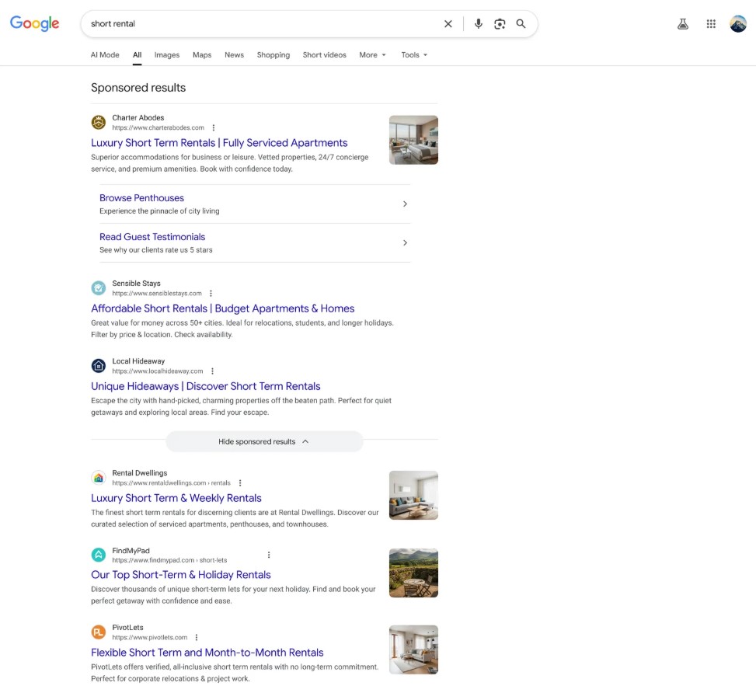Open the Browse Penthouses sitelink chevron
This screenshot has width=756, height=700.
coord(405,204)
